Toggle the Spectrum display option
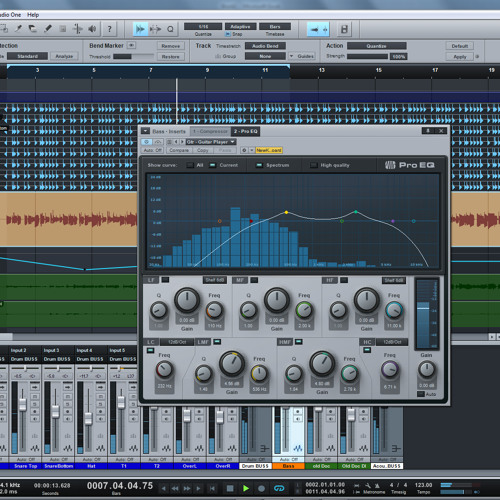The width and height of the screenshot is (500, 500). coord(259,165)
